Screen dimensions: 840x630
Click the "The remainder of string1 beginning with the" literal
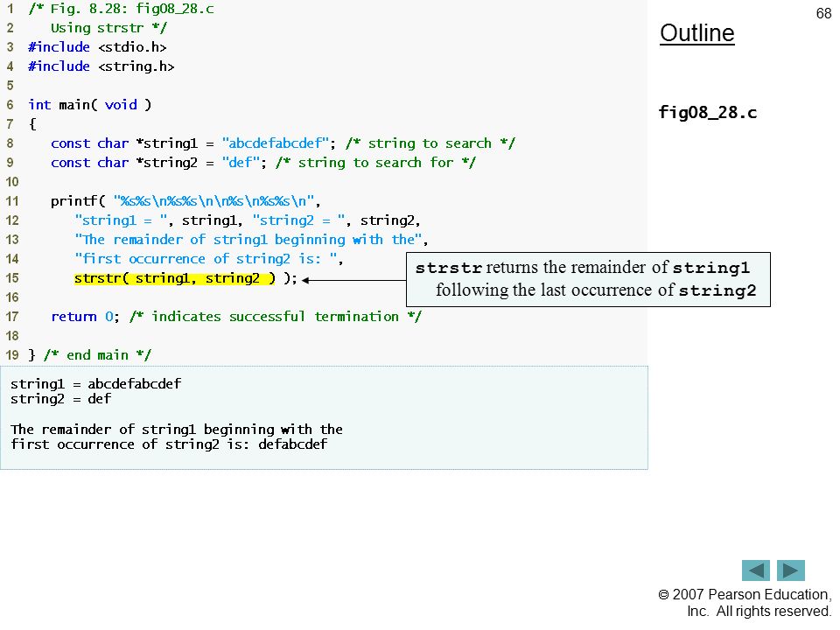(248, 240)
